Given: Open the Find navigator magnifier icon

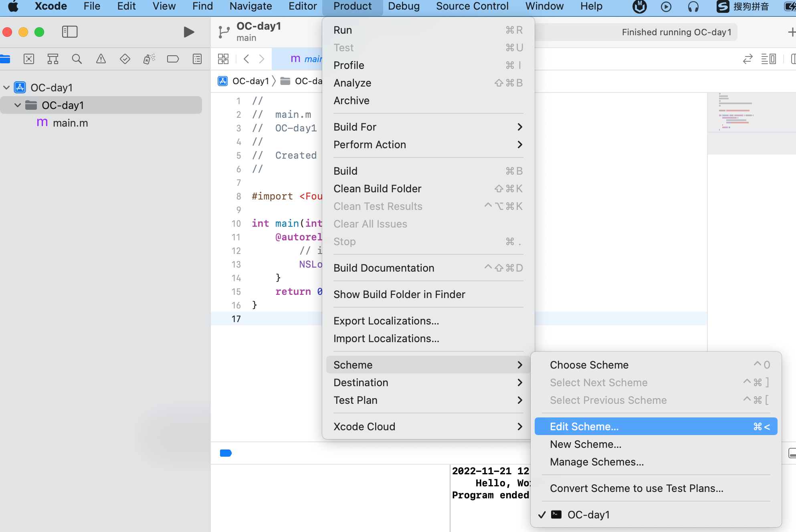Looking at the screenshot, I should pos(77,59).
